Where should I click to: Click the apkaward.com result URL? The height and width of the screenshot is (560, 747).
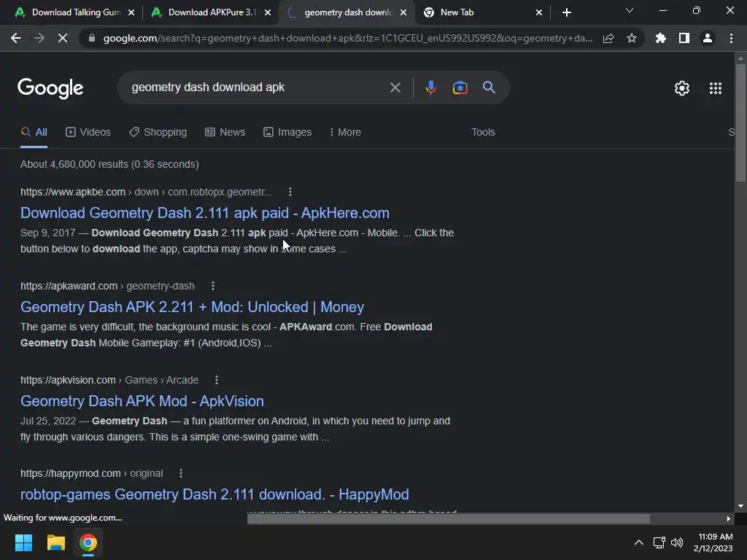click(107, 286)
